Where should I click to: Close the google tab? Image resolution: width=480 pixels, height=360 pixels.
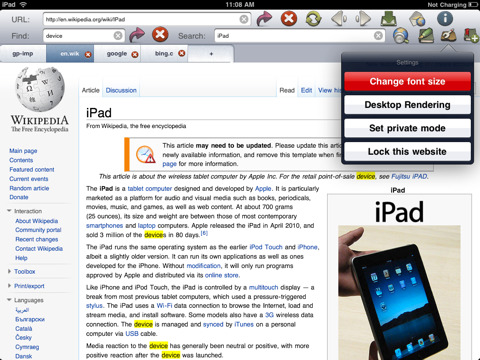click(x=135, y=55)
